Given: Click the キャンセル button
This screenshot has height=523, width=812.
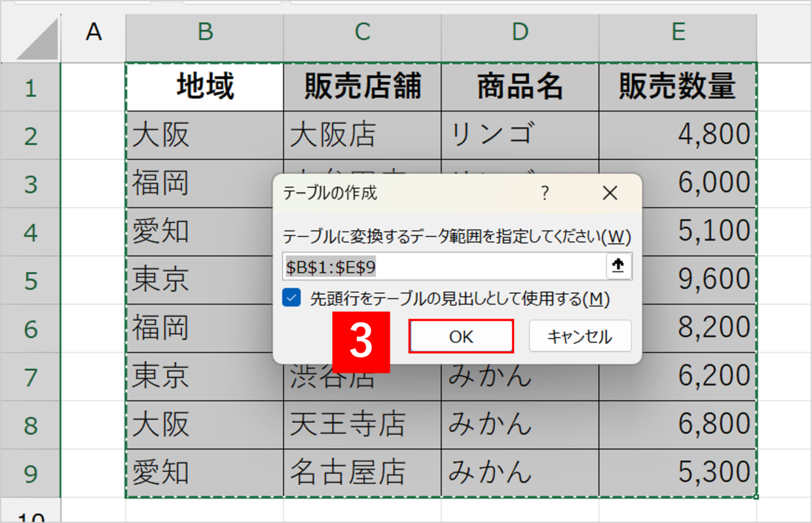Looking at the screenshot, I should click(x=580, y=336).
